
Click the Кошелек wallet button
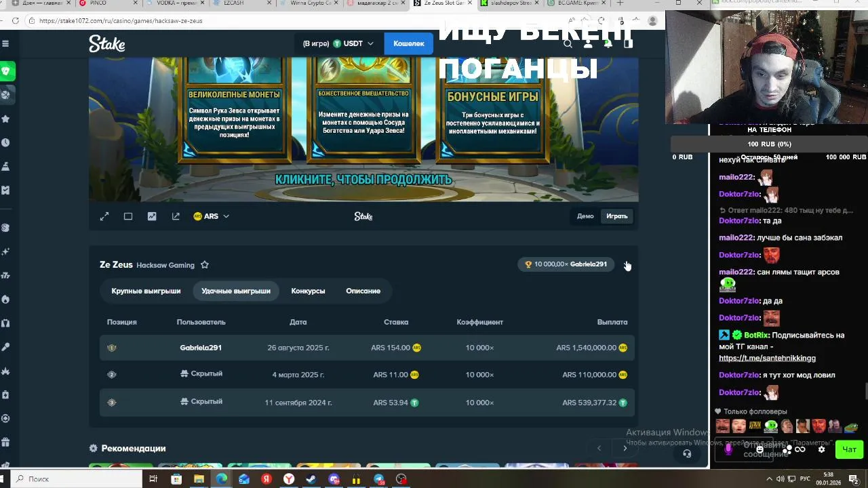(408, 43)
